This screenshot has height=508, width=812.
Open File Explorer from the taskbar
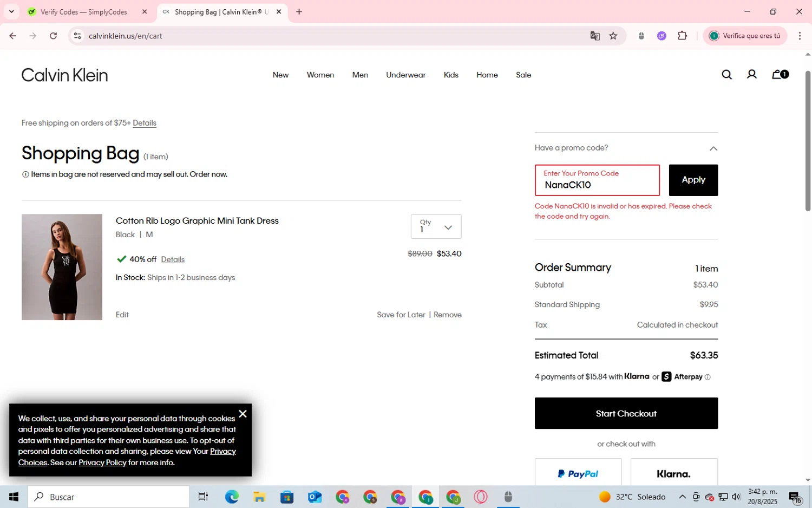pos(259,497)
